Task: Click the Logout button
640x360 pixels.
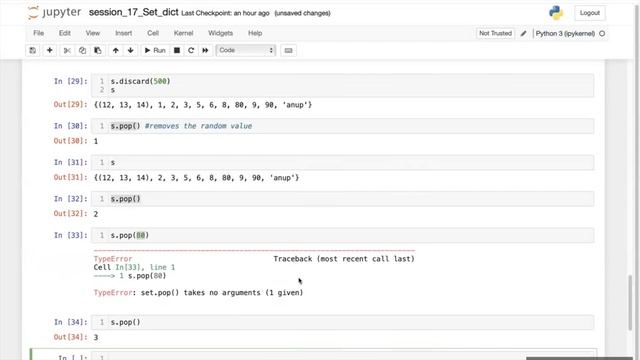Action: coord(590,13)
